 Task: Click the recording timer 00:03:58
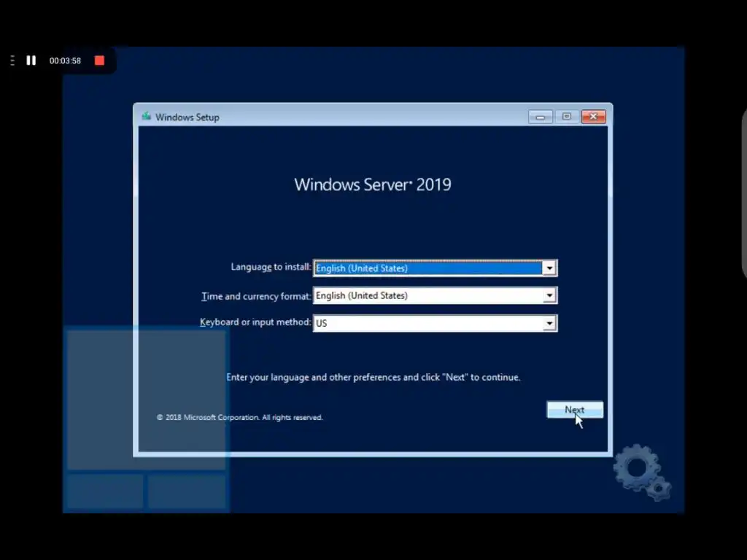coord(65,61)
